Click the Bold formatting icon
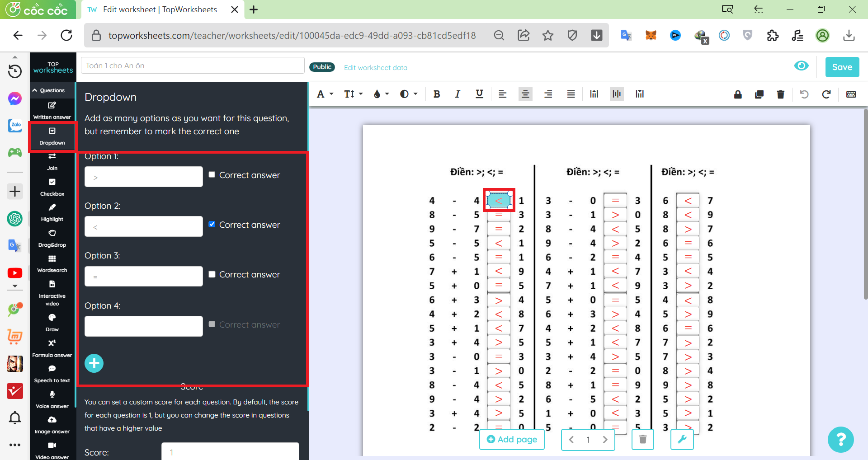This screenshot has width=868, height=460. 436,94
